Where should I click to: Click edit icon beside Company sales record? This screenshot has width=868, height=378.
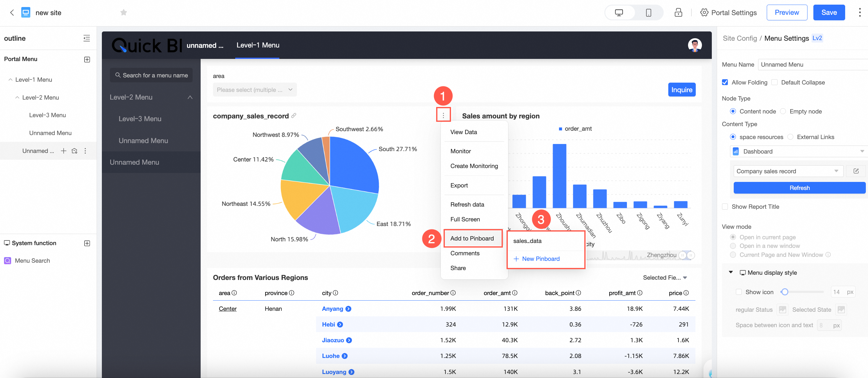click(x=856, y=171)
